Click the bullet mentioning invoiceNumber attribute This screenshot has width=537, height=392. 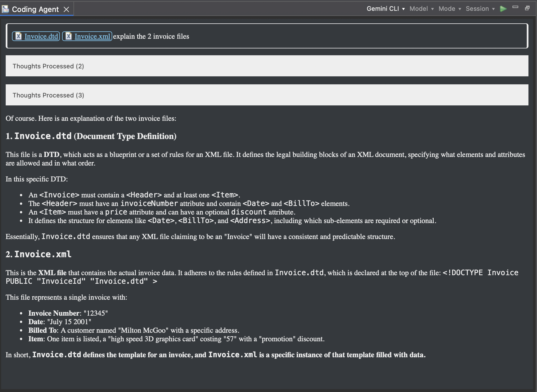coord(189,203)
